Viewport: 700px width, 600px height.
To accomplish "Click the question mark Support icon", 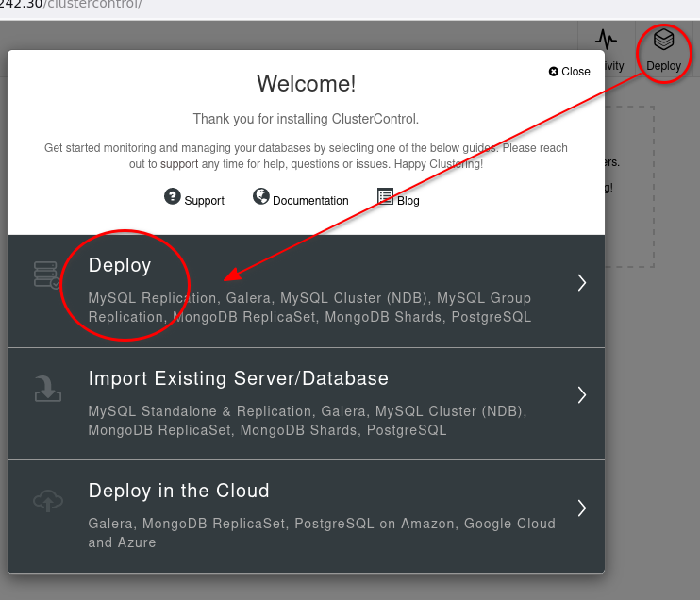I will click(172, 196).
